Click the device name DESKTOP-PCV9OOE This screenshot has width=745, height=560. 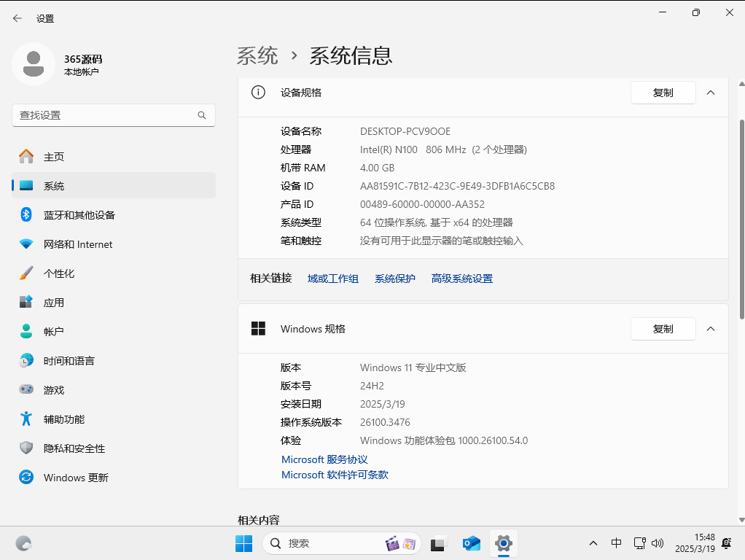pos(405,131)
